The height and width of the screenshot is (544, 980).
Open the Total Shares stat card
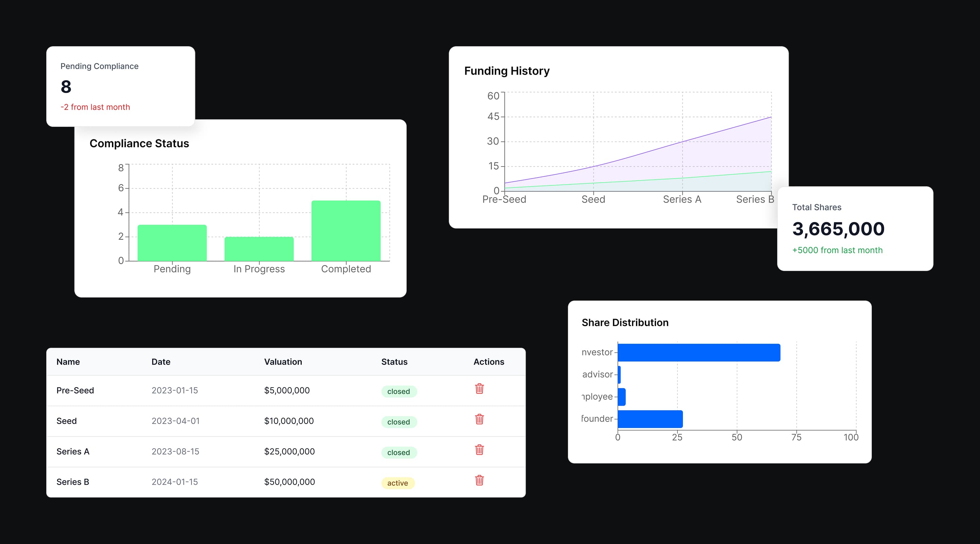point(855,228)
